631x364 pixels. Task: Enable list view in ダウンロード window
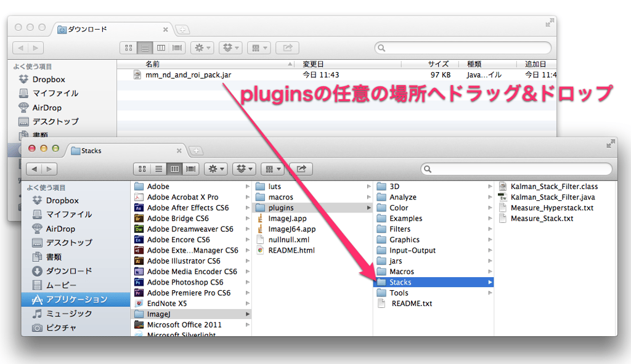coord(145,47)
